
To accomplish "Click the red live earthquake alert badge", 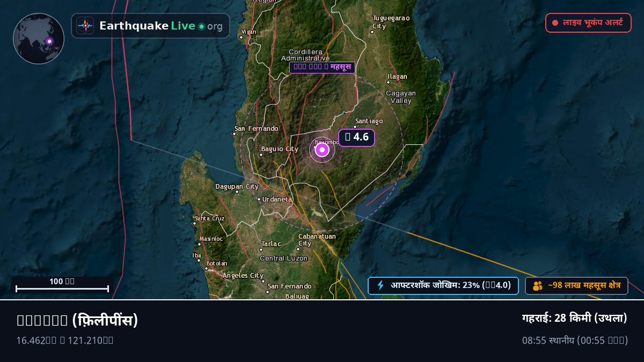I will click(x=588, y=23).
